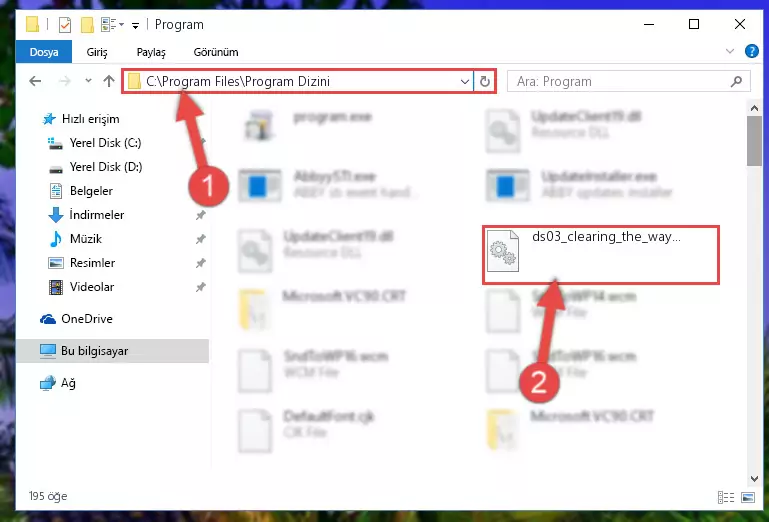Open Customize Quick Access Toolbar dropdown
This screenshot has height=522, width=769.
[x=135, y=25]
